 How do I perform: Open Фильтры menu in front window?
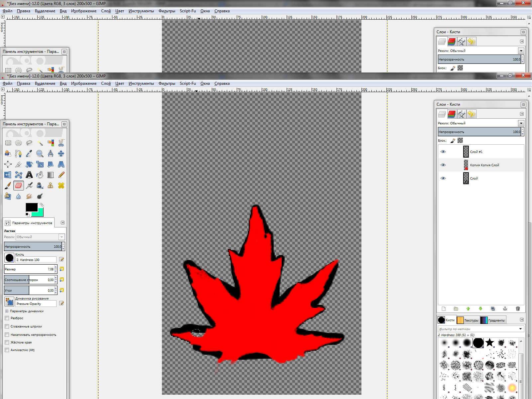point(167,83)
